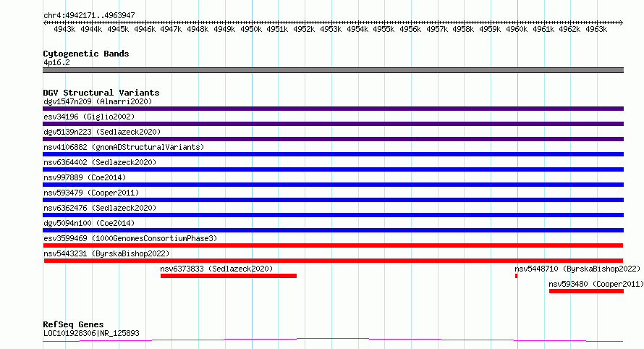Click the purple bar under dgv1547n209
The image size is (644, 349).
pyautogui.click(x=333, y=109)
